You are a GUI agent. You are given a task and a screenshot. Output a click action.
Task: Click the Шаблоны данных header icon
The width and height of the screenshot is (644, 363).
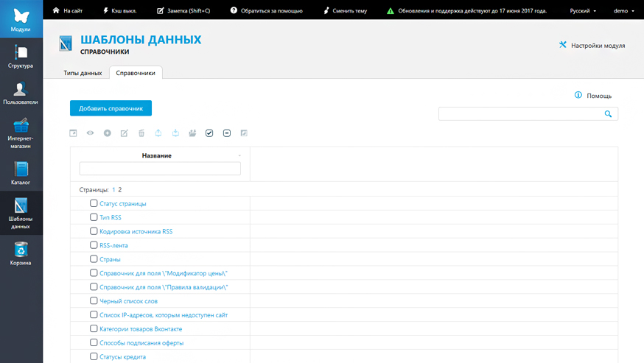pyautogui.click(x=66, y=43)
